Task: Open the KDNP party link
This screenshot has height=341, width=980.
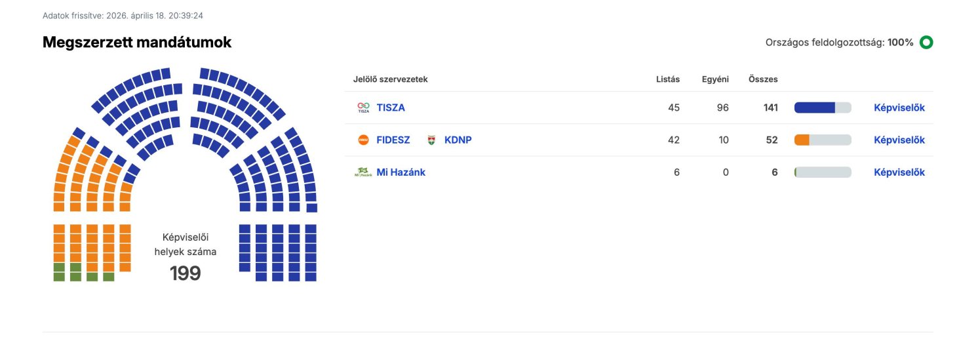Action: (458, 140)
